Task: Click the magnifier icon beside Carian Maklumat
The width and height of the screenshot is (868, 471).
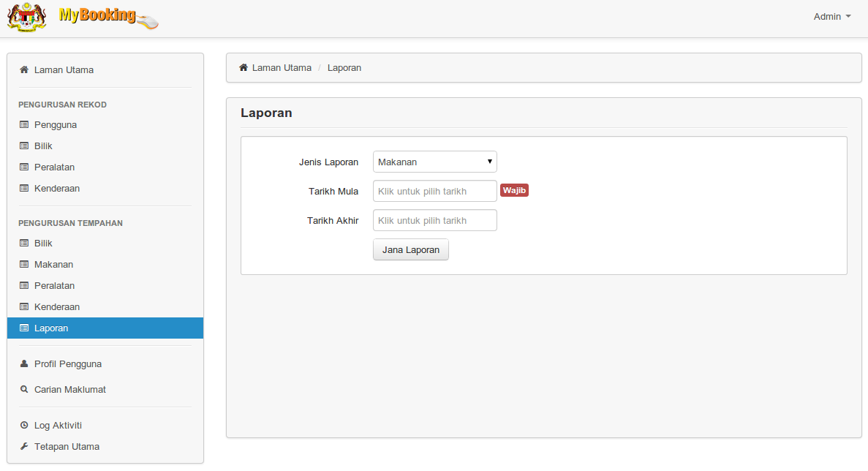Action: click(x=24, y=389)
